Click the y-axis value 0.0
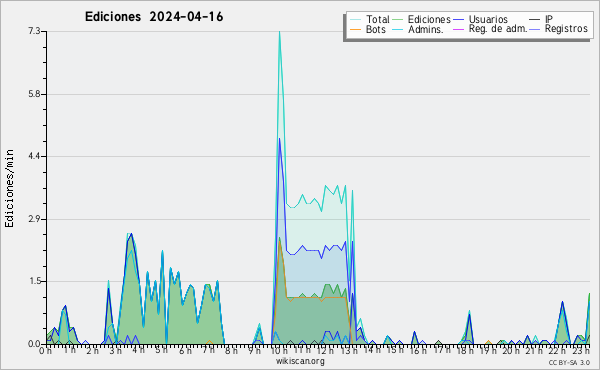 point(34,344)
